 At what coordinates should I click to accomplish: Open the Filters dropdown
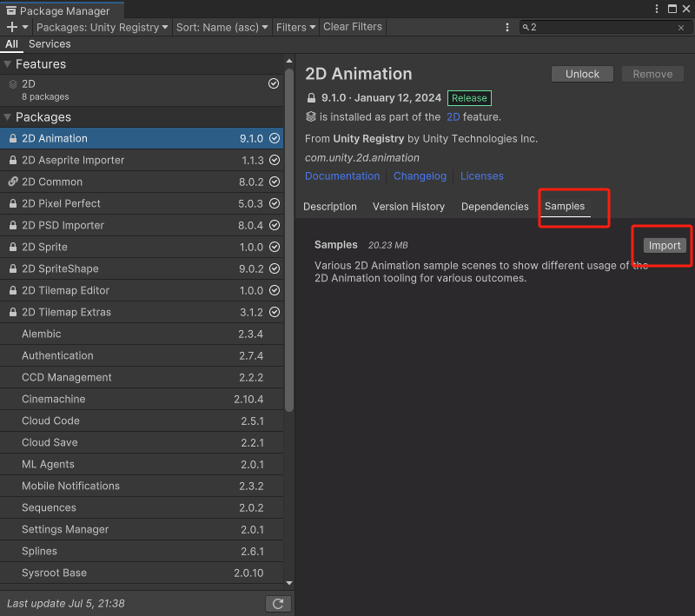point(295,27)
